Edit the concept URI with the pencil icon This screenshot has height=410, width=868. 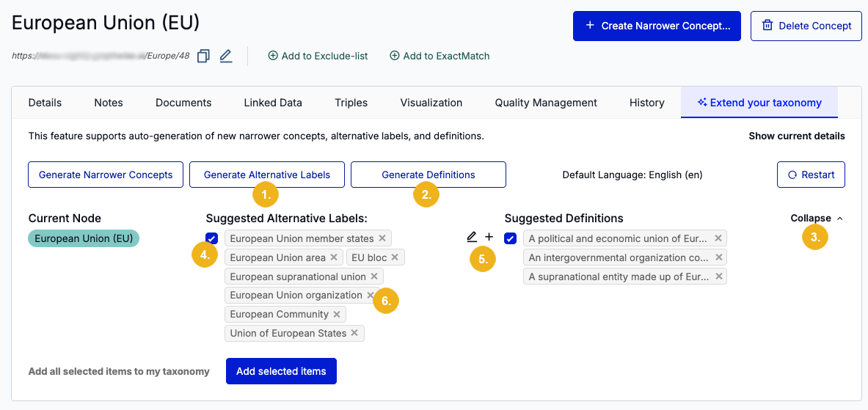point(225,56)
